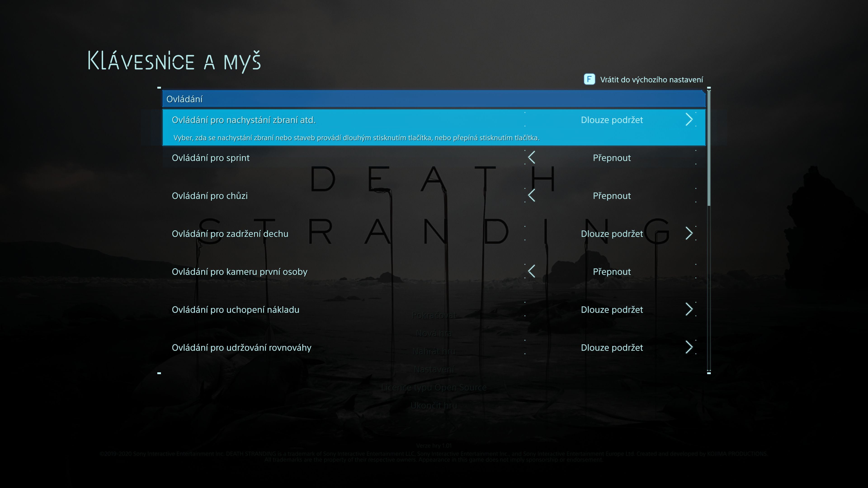Select 'Ovládání pro sprint' row

tap(434, 158)
